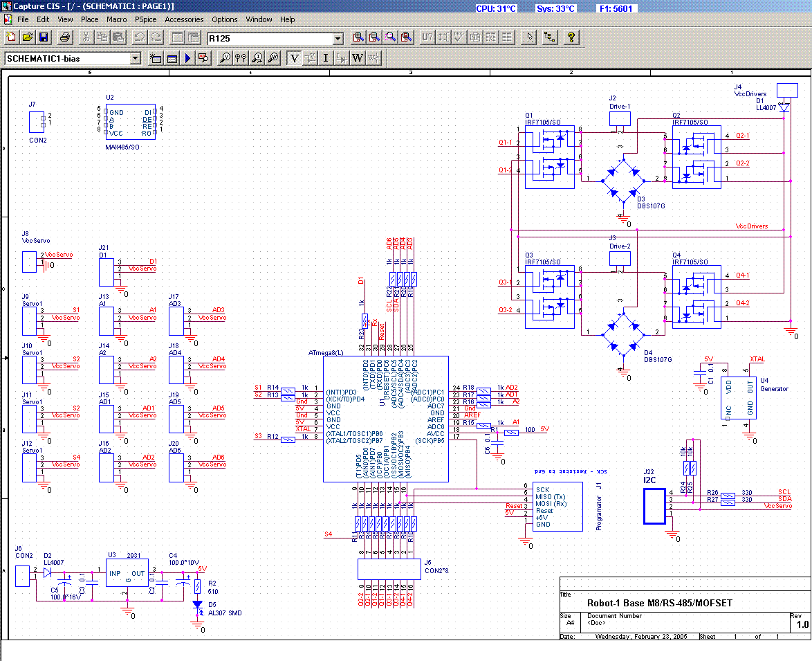The width and height of the screenshot is (812, 661).
Task: Toggle bias power display W button
Action: (358, 59)
